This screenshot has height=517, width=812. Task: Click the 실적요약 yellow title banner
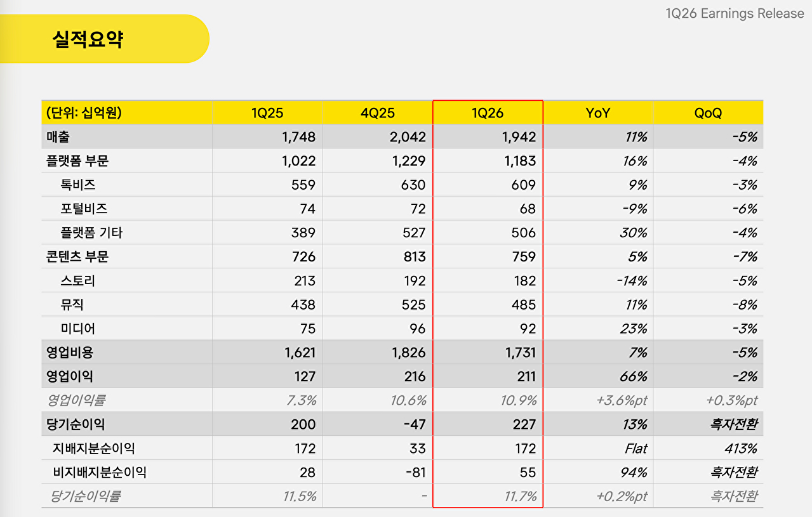[x=105, y=39]
